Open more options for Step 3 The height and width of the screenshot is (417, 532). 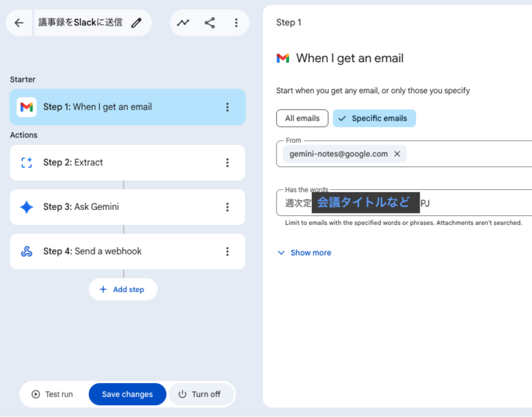pos(227,207)
